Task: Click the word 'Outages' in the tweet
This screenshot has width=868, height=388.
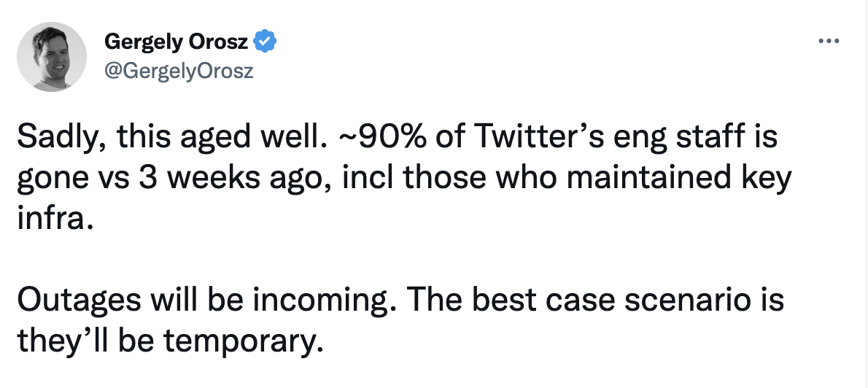Action: tap(79, 300)
